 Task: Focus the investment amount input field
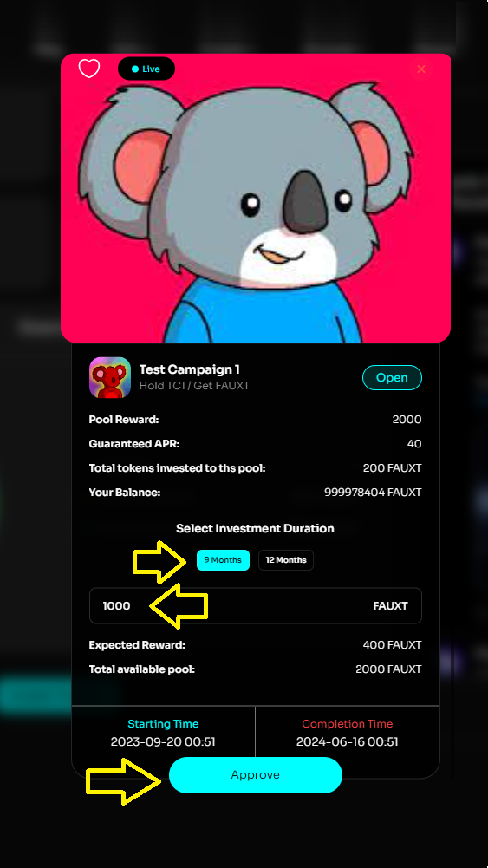pos(256,605)
